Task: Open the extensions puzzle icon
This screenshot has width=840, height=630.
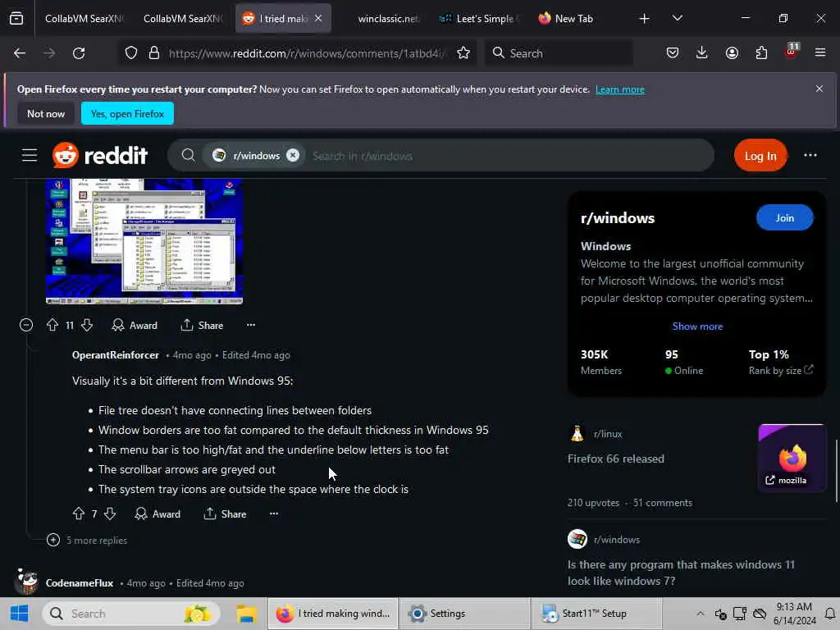Action: (x=761, y=53)
